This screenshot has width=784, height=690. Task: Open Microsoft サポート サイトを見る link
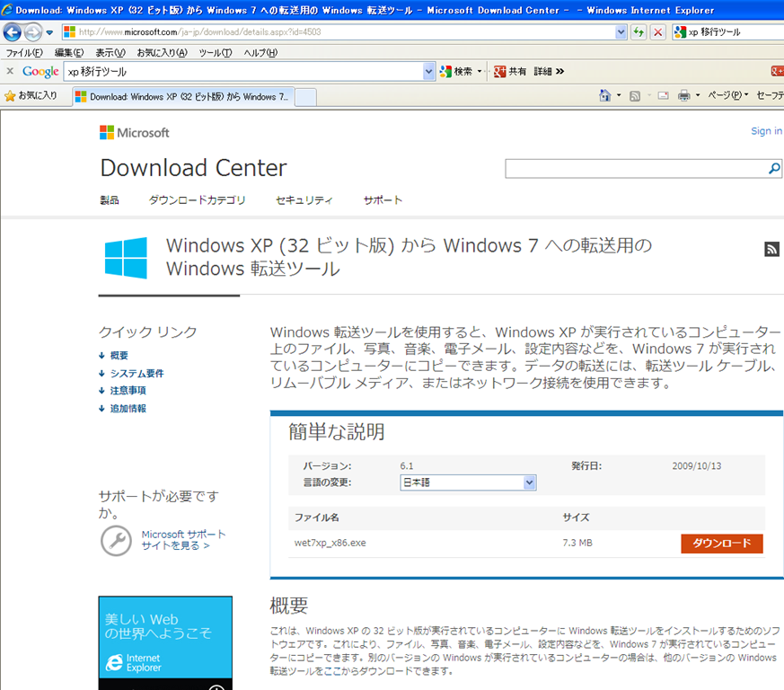183,540
